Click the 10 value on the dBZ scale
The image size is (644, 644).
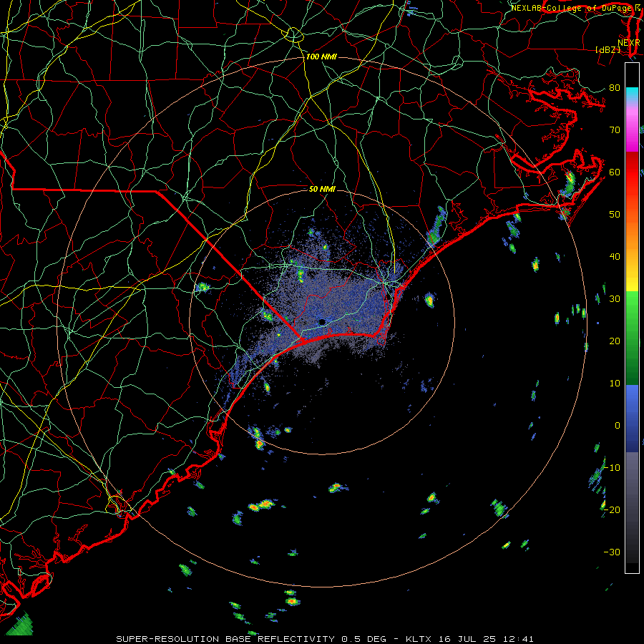pos(615,384)
